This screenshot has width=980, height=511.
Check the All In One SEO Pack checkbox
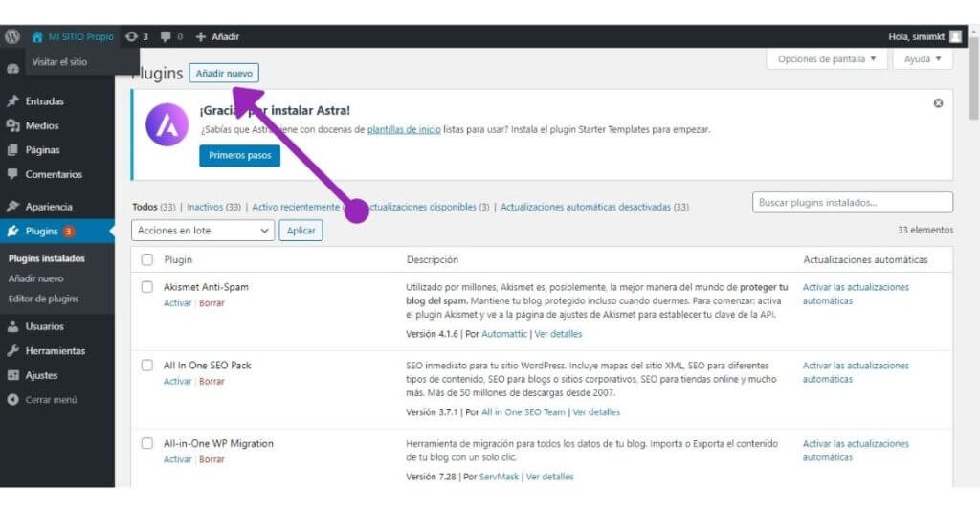click(x=146, y=365)
